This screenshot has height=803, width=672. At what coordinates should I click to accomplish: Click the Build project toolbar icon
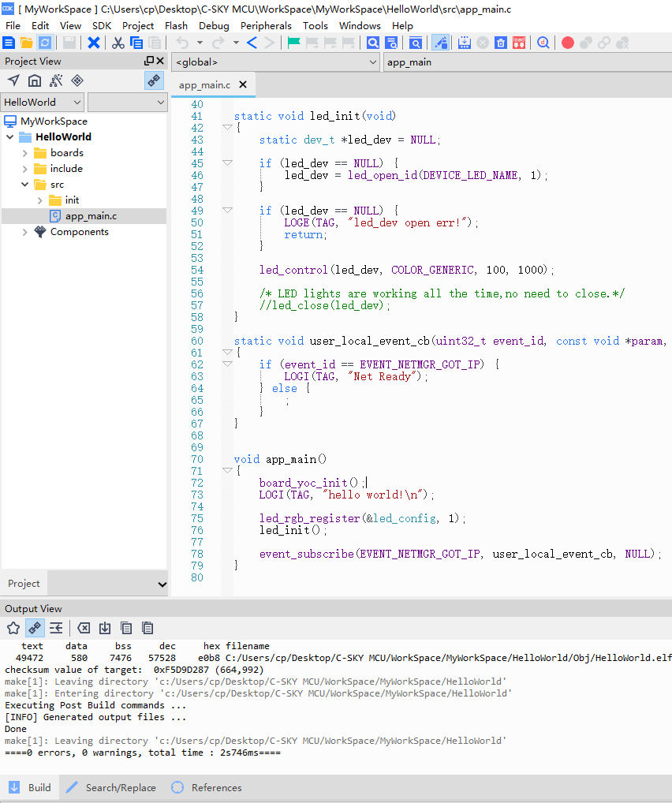465,43
